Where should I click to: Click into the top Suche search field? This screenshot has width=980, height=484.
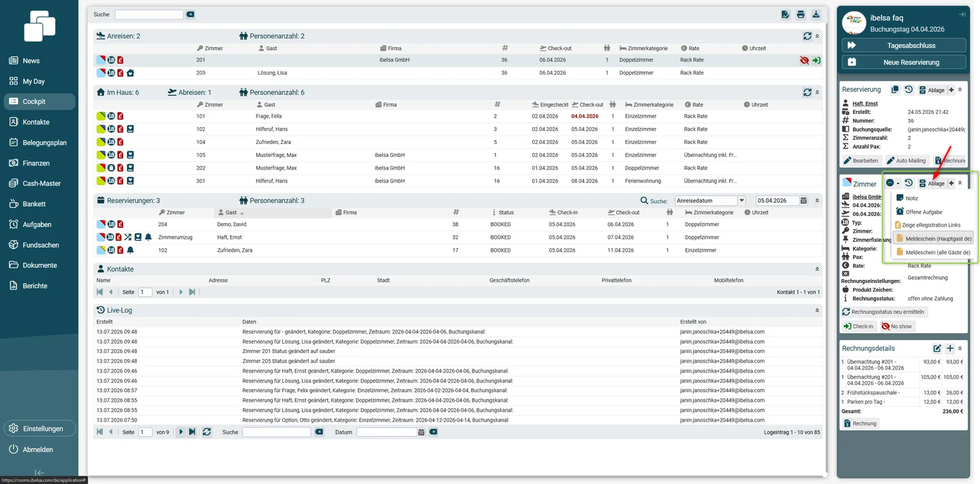coord(149,15)
